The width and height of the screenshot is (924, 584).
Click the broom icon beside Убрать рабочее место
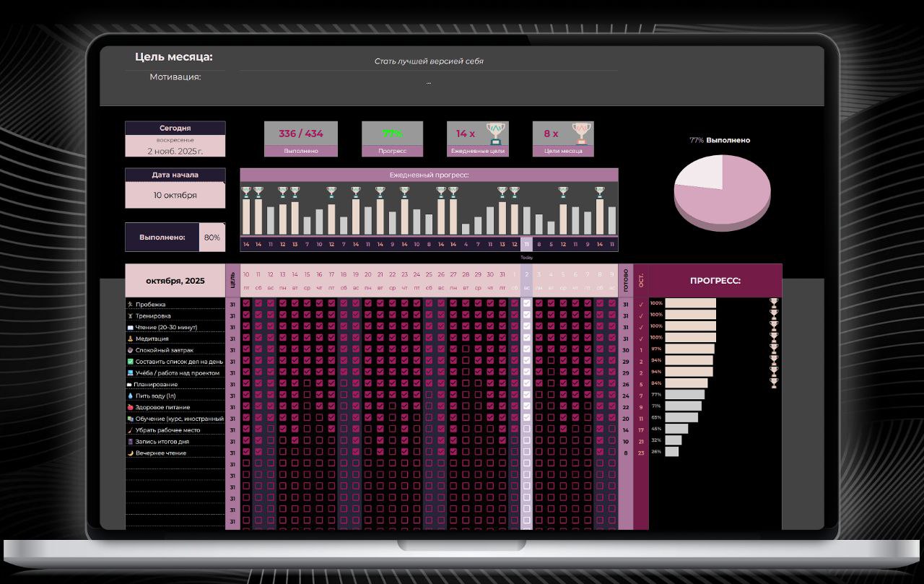130,430
